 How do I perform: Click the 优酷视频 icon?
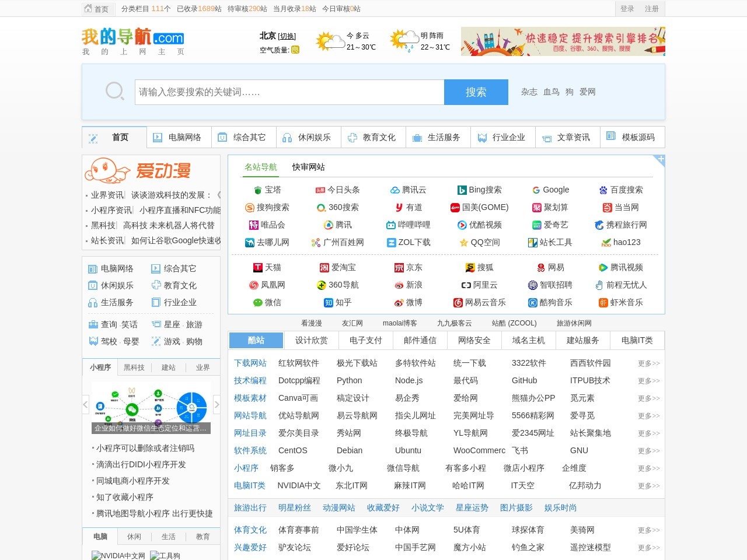click(x=462, y=225)
